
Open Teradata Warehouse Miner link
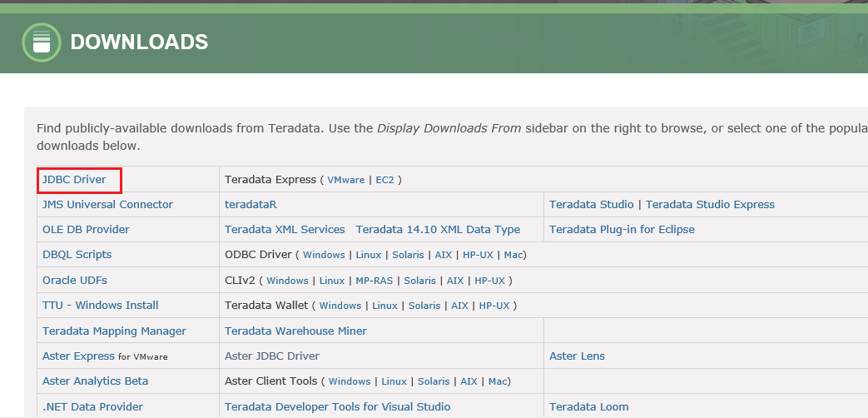295,331
